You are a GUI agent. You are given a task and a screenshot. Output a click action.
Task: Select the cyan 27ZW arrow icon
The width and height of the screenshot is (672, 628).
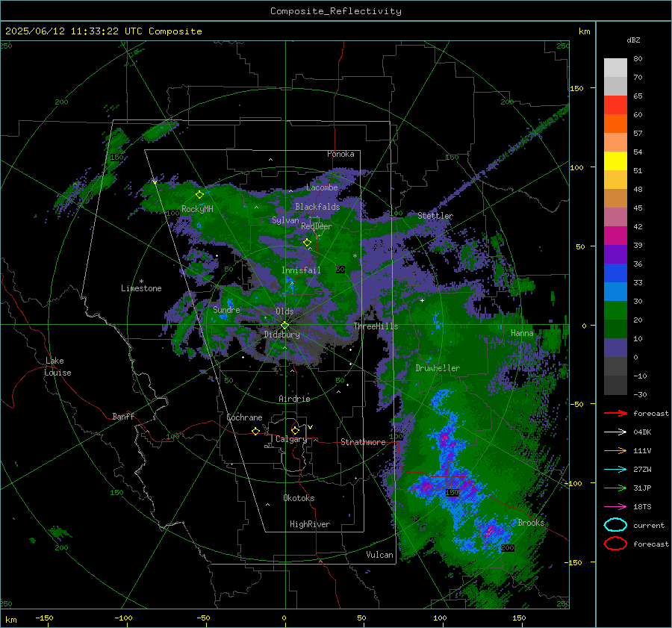pyautogui.click(x=615, y=470)
